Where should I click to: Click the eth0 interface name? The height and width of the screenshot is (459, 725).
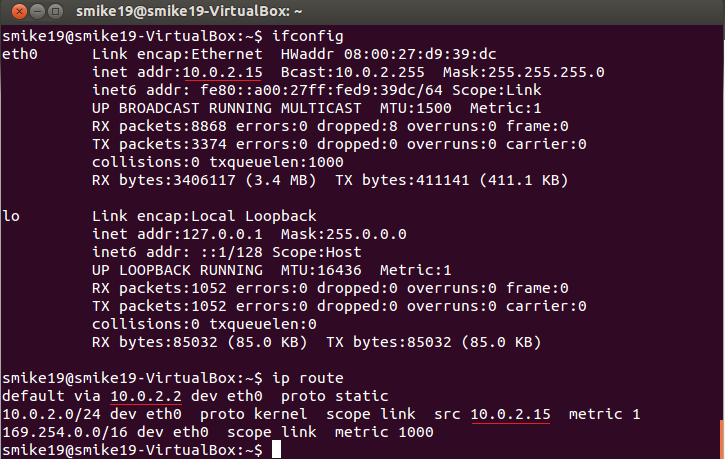[20, 52]
